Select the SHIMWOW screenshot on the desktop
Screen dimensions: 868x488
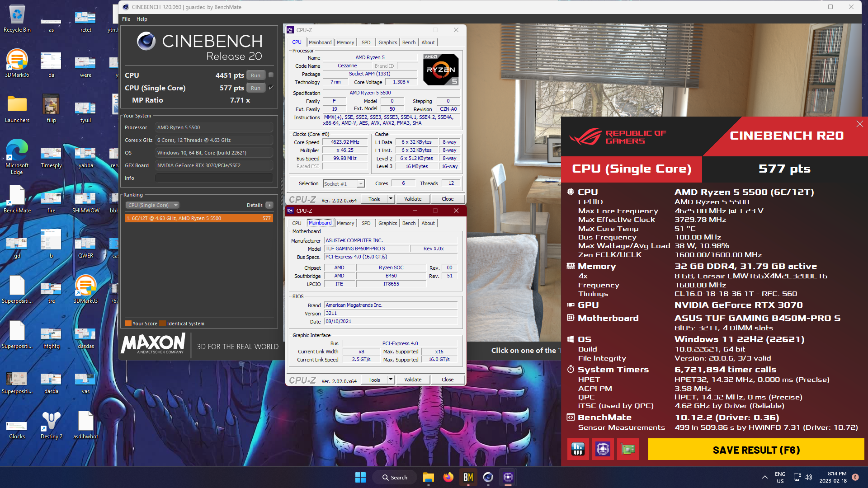click(x=85, y=202)
